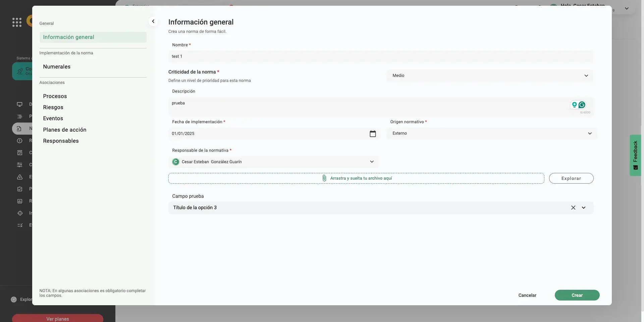Click the Grammarly icon in Descripción

pyautogui.click(x=582, y=105)
